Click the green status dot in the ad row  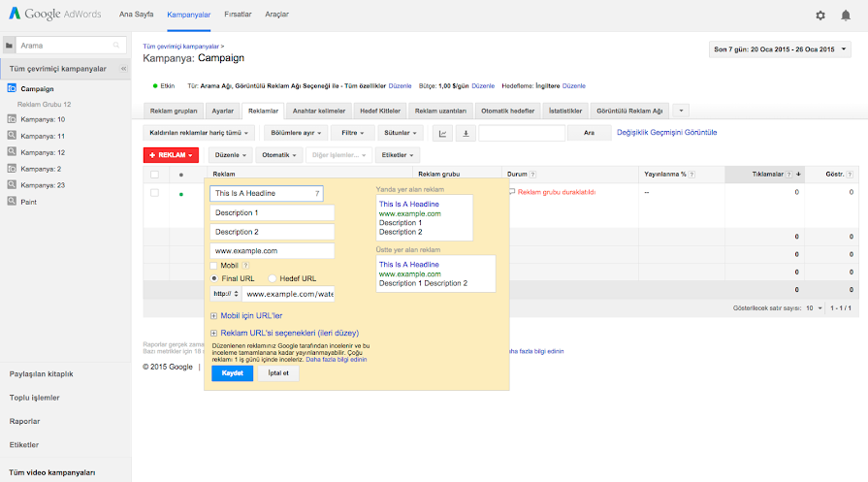(181, 194)
